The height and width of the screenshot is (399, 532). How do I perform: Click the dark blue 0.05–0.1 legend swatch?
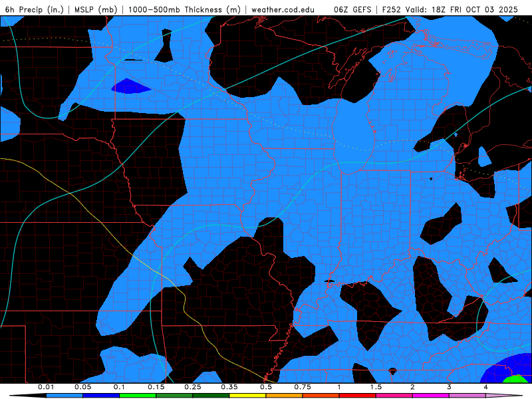[x=101, y=396]
